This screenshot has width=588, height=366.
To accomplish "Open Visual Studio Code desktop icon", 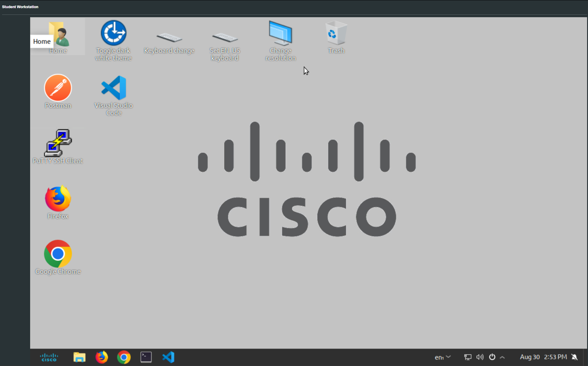I will pyautogui.click(x=114, y=95).
